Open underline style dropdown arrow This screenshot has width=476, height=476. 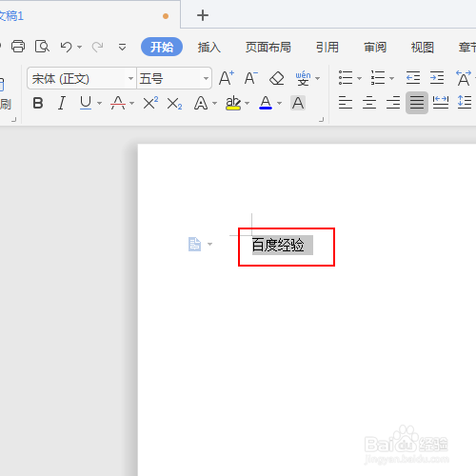tap(99, 103)
